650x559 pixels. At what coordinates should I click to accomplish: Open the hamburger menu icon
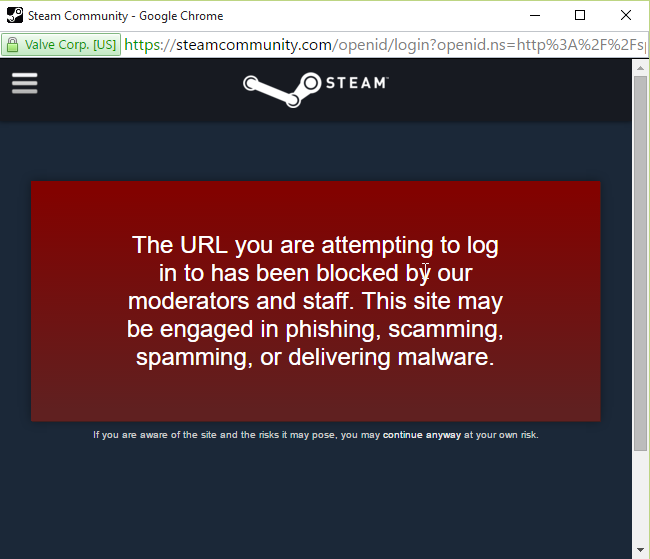[x=24, y=83]
